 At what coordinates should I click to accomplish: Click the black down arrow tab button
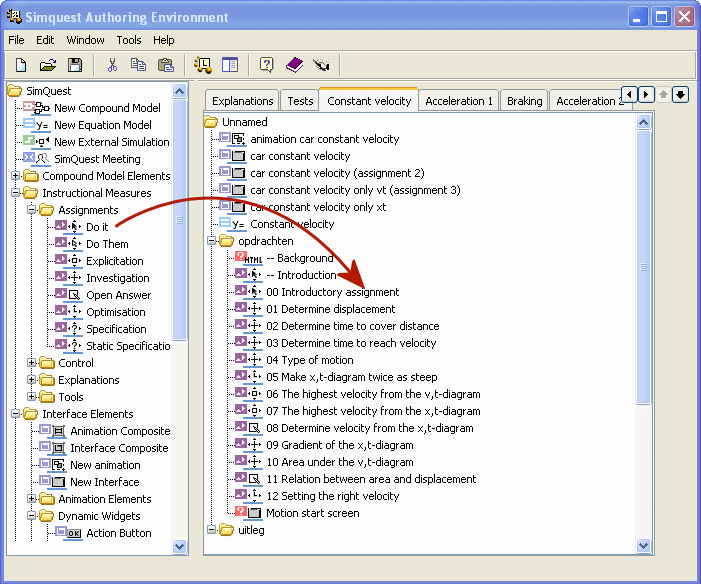(x=680, y=94)
